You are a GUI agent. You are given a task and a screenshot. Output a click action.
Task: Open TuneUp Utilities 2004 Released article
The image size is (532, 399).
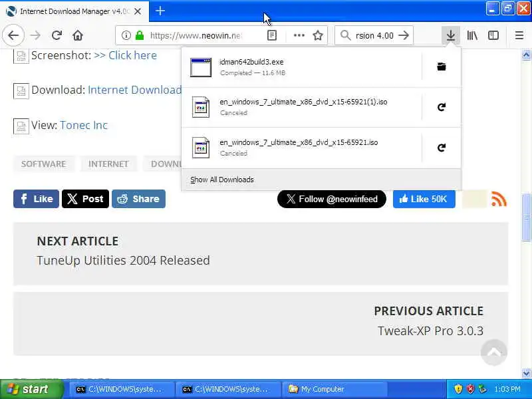coord(123,261)
